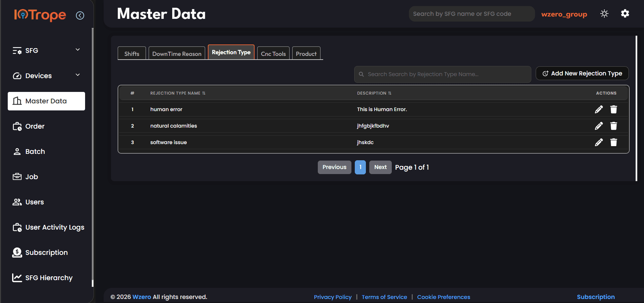644x303 pixels.
Task: Switch to the Cnc Tools tab
Action: (x=273, y=54)
